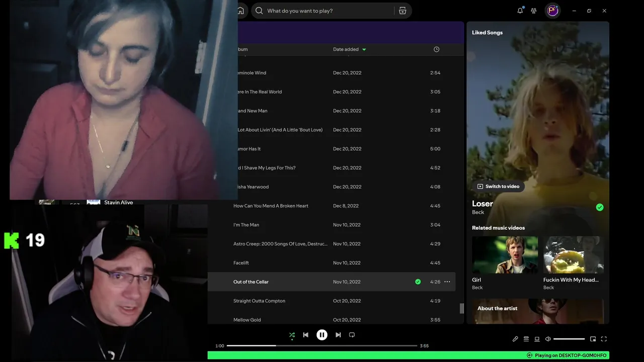644x362 pixels.
Task: Select 'How Can You Mend A Broken Heart' row
Action: [332, 206]
